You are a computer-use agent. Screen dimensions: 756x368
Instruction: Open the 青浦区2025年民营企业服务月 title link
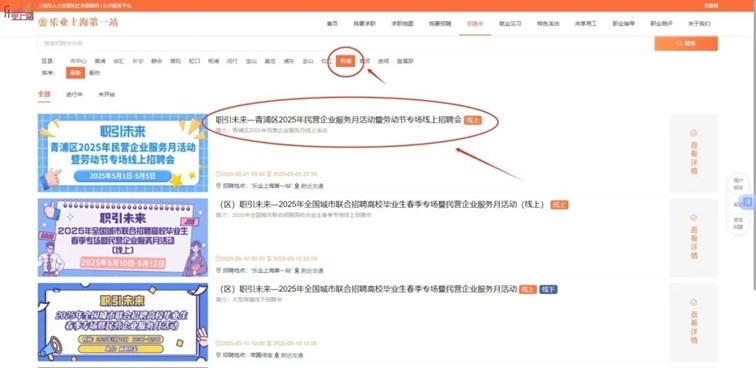pyautogui.click(x=338, y=120)
